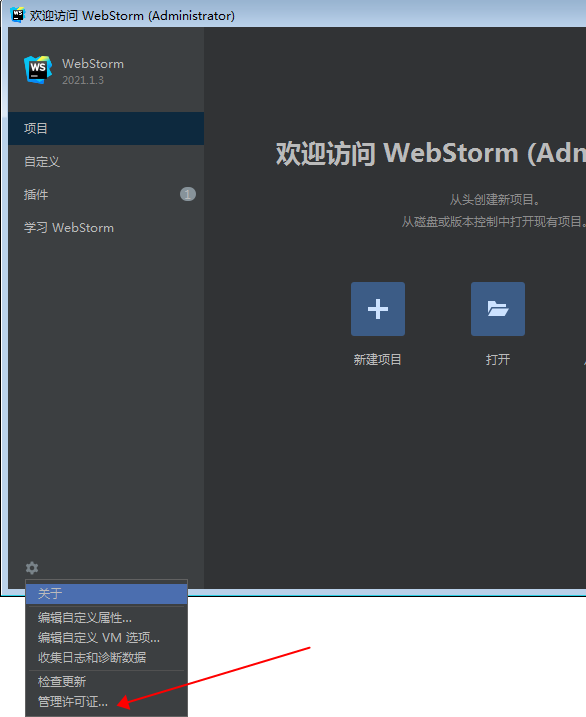This screenshot has height=717, width=586.
Task: Select 编辑自定义属性... menu entry
Action: tap(107, 618)
